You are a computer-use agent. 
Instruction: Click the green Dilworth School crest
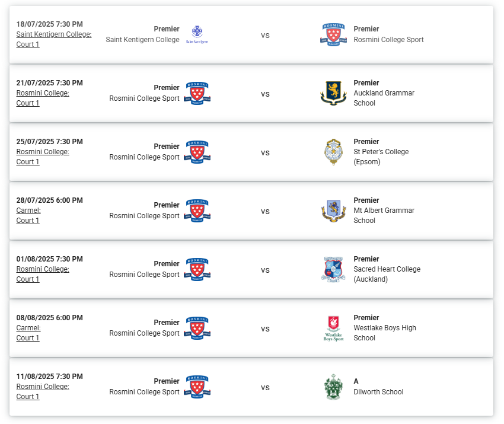[333, 387]
